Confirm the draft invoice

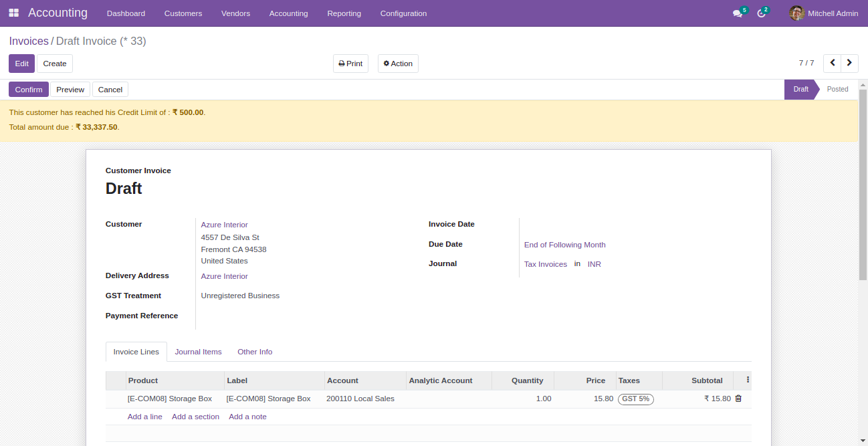[x=29, y=90]
